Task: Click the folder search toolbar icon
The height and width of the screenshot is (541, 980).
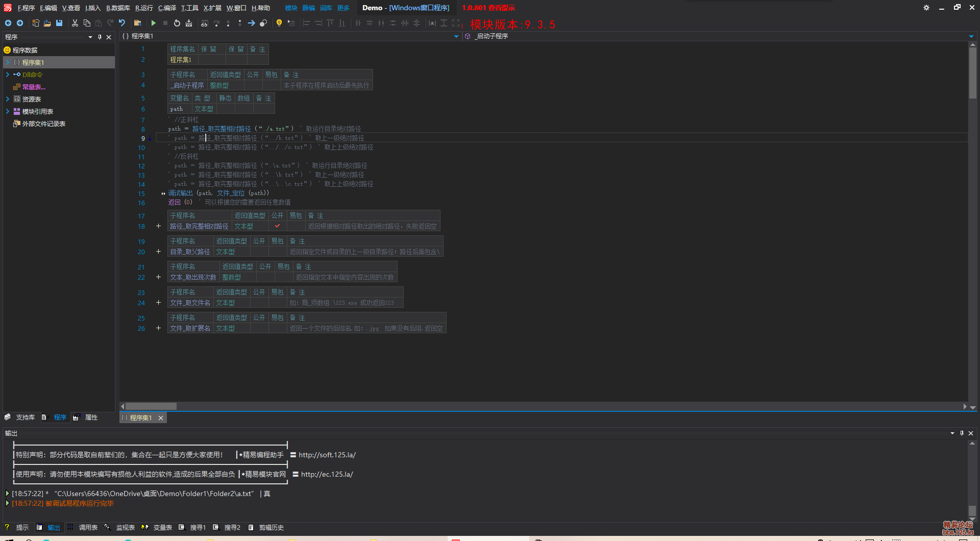Action: pyautogui.click(x=137, y=23)
